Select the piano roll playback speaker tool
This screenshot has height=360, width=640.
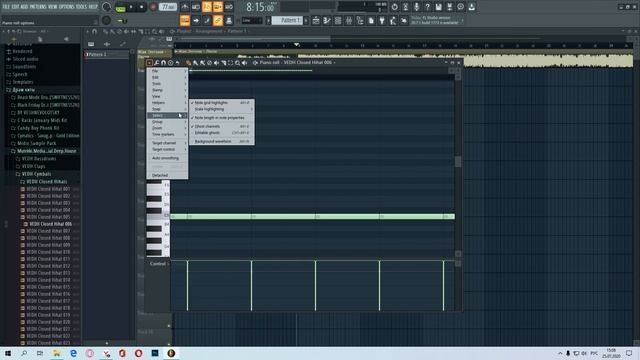tap(244, 62)
